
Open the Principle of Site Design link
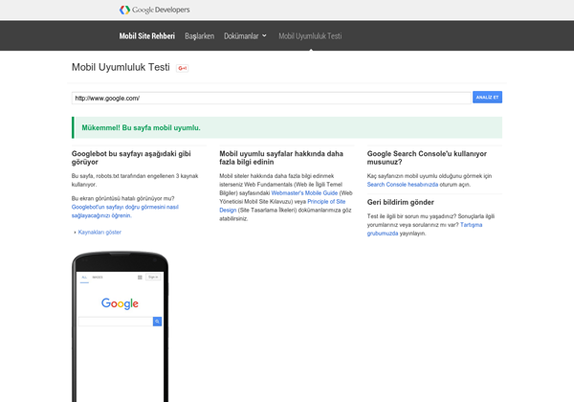point(282,206)
